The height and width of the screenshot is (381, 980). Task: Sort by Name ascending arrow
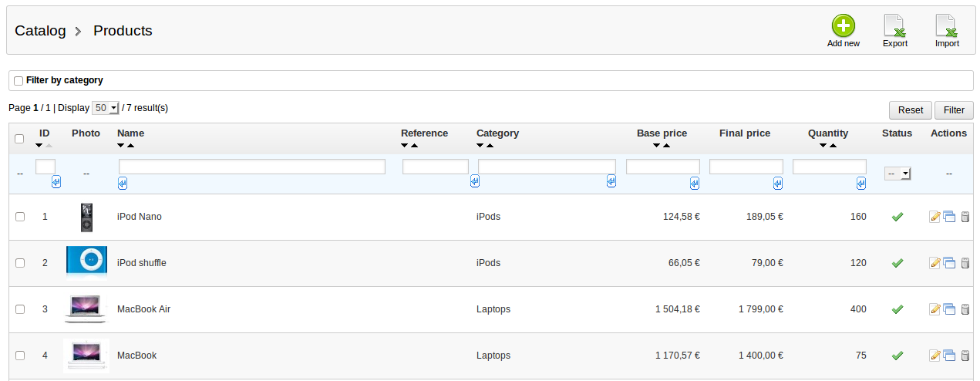(130, 146)
